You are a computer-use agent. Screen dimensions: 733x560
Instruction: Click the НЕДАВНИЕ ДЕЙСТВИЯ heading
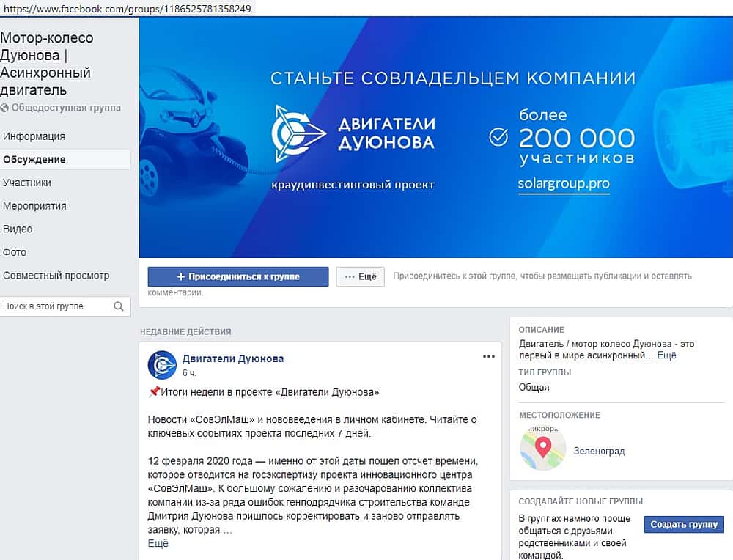click(x=185, y=332)
